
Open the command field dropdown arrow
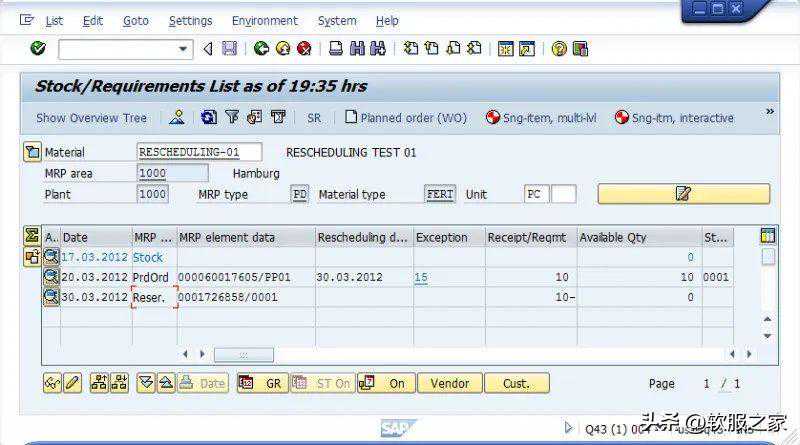pyautogui.click(x=183, y=48)
